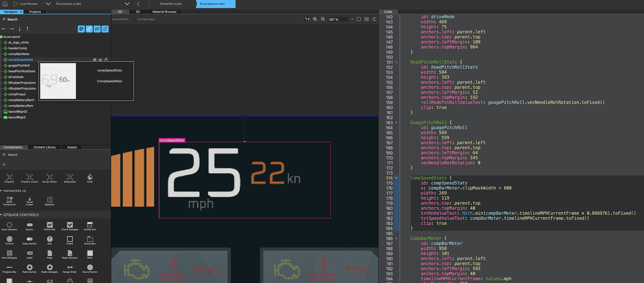
Task: Reset the 2D view with refresh icon
Action: click(x=374, y=19)
